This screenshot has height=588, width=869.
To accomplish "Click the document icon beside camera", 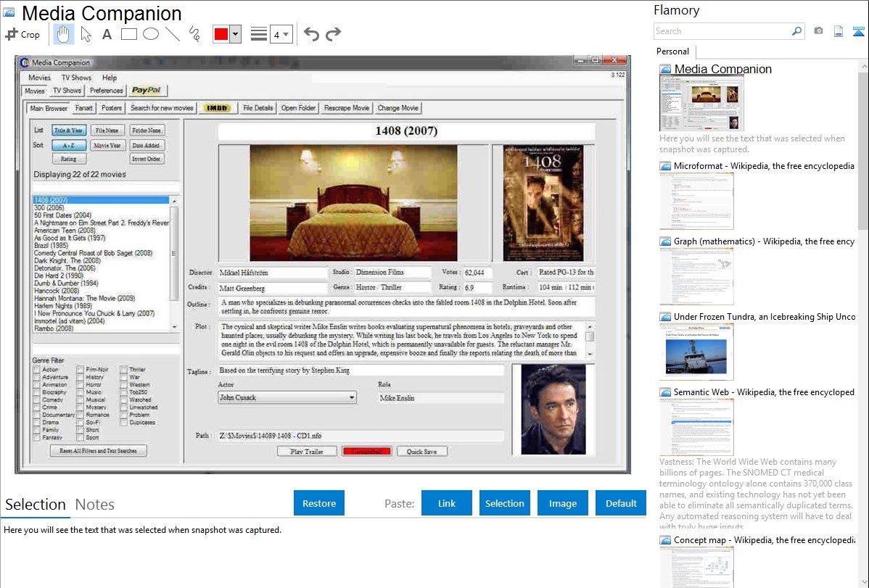I will click(x=839, y=31).
